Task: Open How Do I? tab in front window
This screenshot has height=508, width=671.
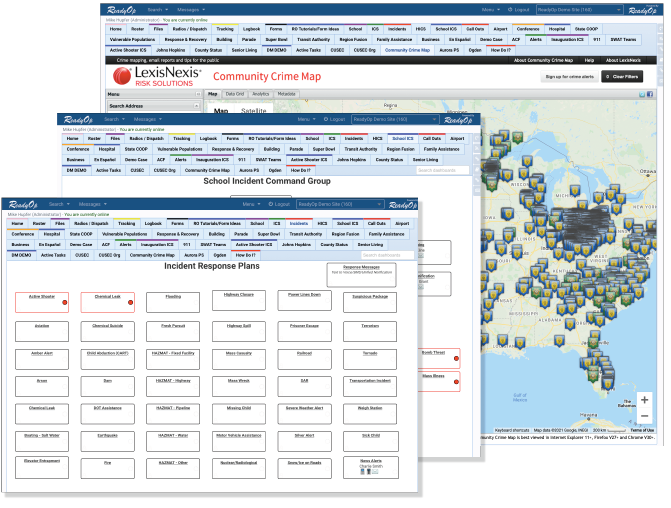Action: [245, 255]
